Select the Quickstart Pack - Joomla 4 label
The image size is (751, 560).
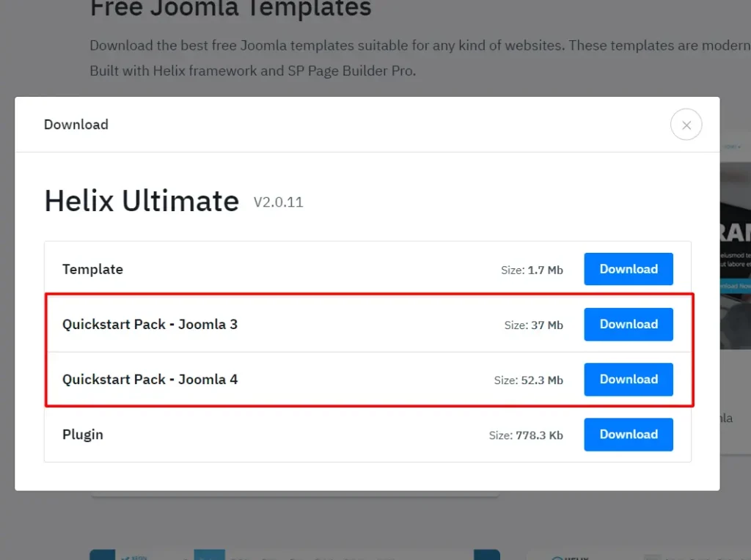tap(150, 379)
